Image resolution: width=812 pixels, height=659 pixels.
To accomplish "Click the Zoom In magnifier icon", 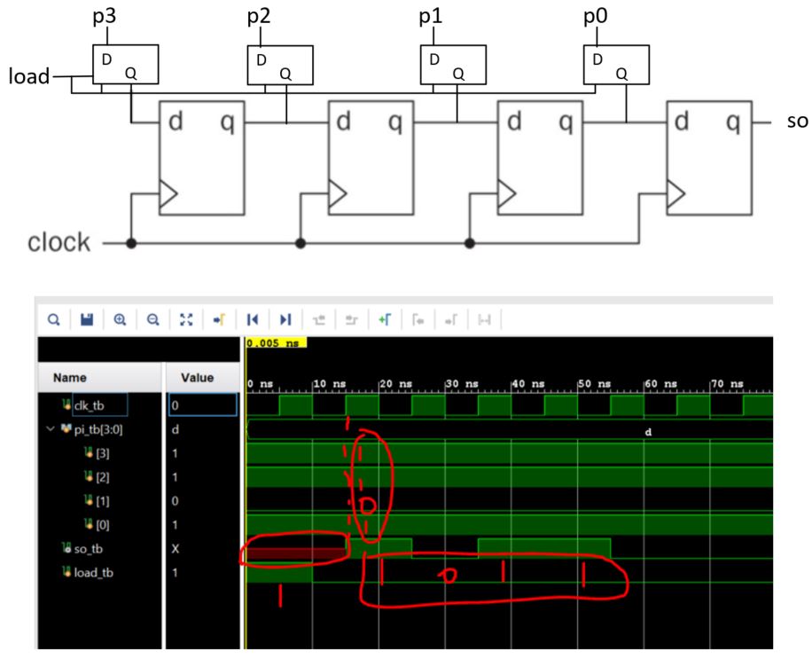I will pyautogui.click(x=120, y=318).
